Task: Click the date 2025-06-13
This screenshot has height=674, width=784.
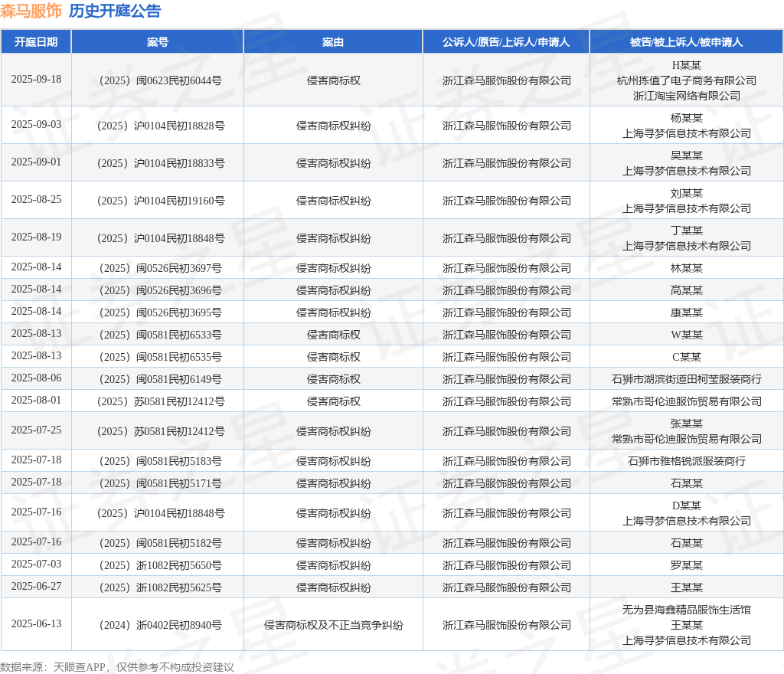Action: tap(36, 624)
